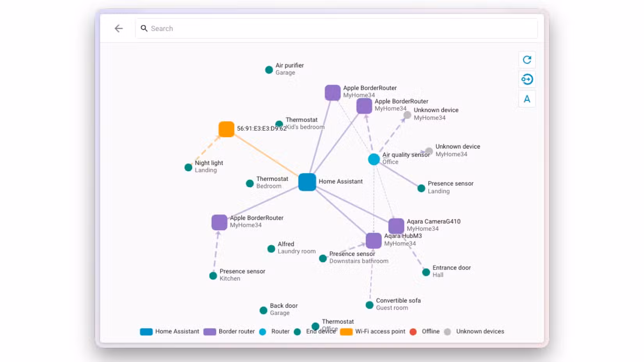Toggle Wi-Fi access point legend entry
Viewport: 644px width, 362px height.
(x=373, y=332)
